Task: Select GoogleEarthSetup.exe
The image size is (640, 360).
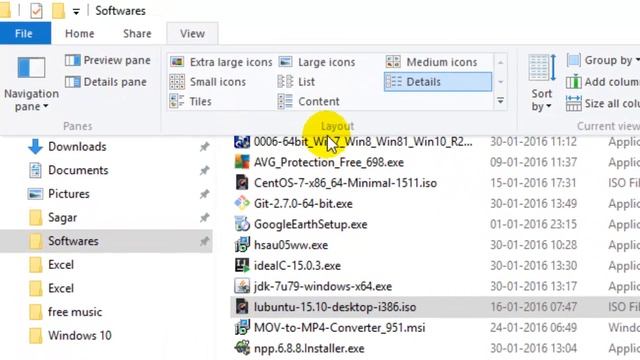Action: 310,224
